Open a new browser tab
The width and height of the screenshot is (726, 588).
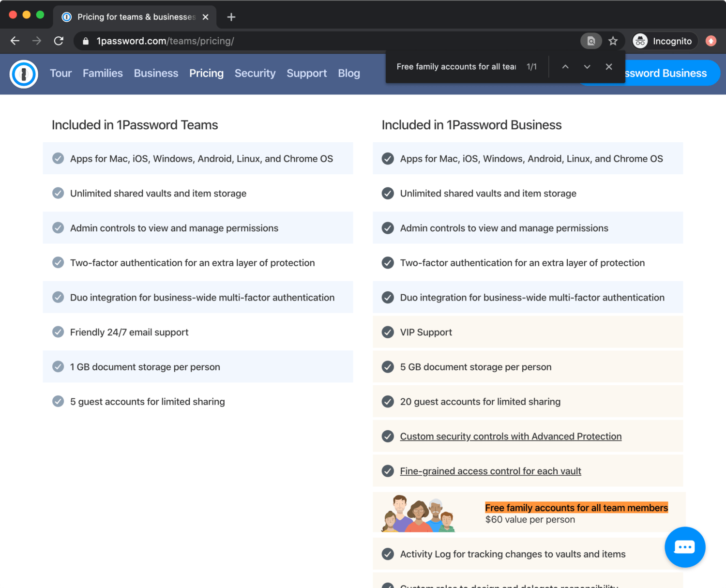pos(231,17)
